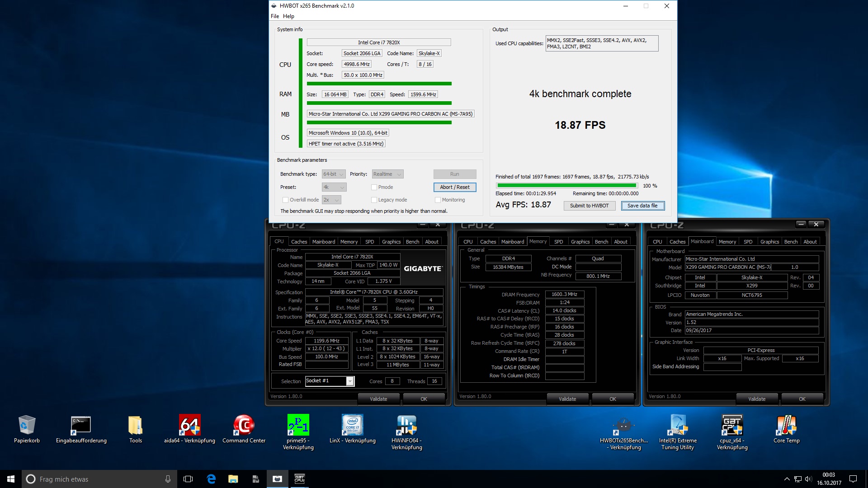Open File Explorer from taskbar

click(233, 479)
